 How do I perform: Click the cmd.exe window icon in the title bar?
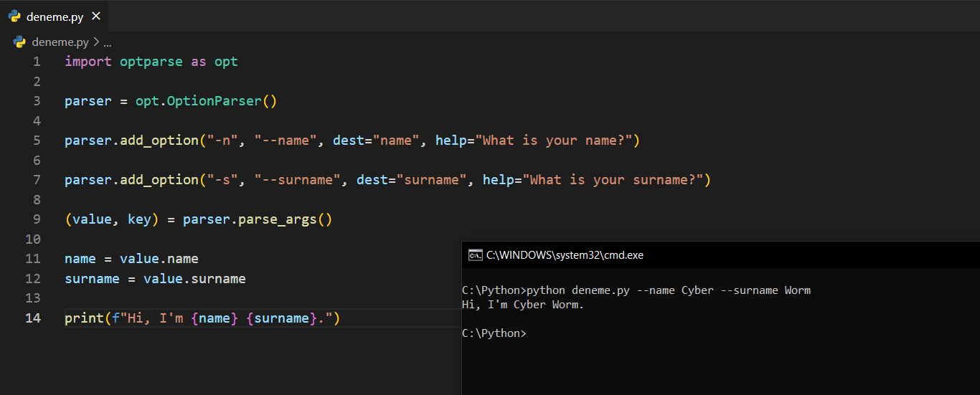click(x=475, y=254)
